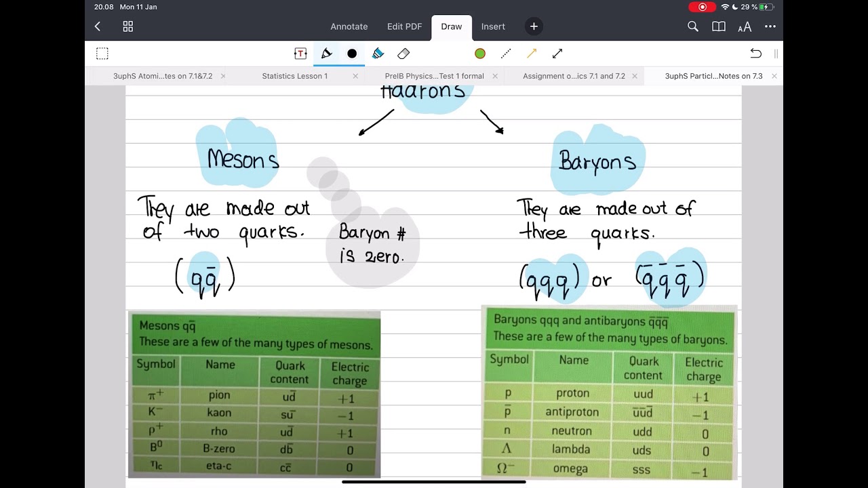Image resolution: width=868 pixels, height=488 pixels.
Task: Tap the proton name cell
Action: 572,393
